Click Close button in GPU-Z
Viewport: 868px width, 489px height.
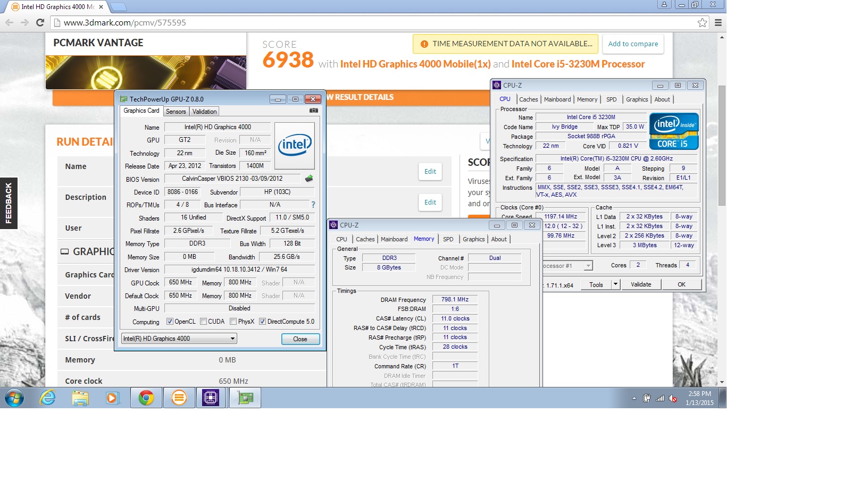tap(301, 339)
